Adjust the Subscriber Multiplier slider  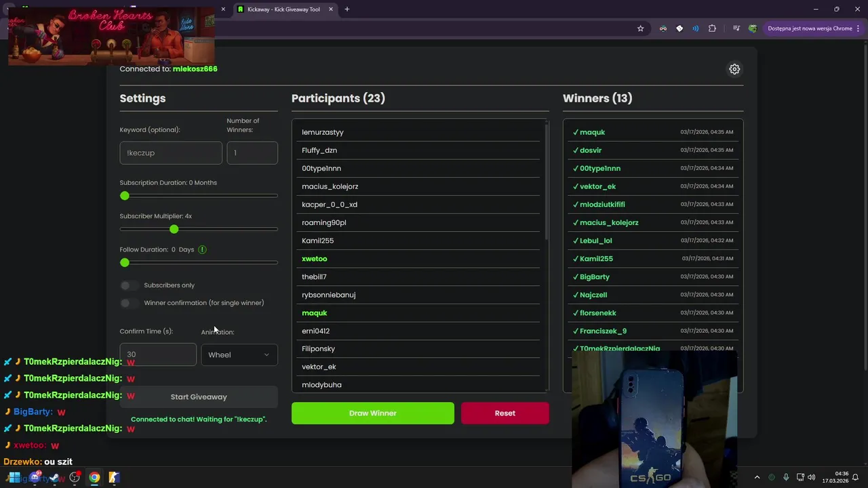point(199,229)
